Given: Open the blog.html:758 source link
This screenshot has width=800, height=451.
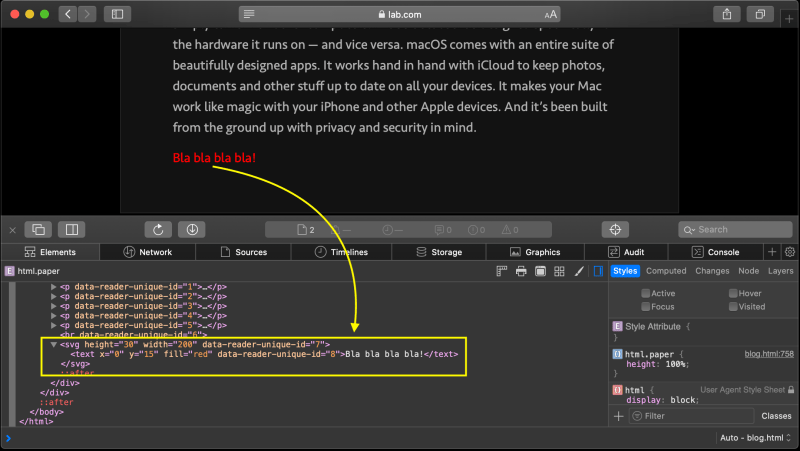Looking at the screenshot, I should tap(769, 354).
